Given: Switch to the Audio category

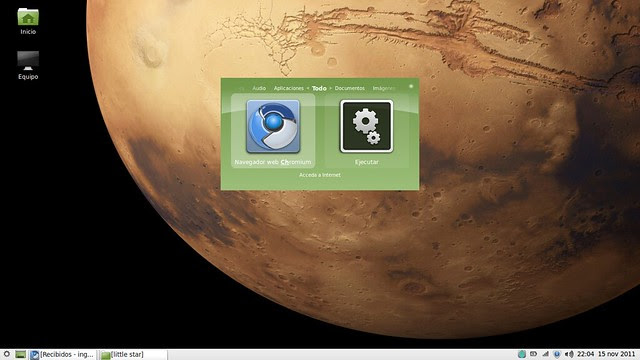Looking at the screenshot, I should click(259, 88).
